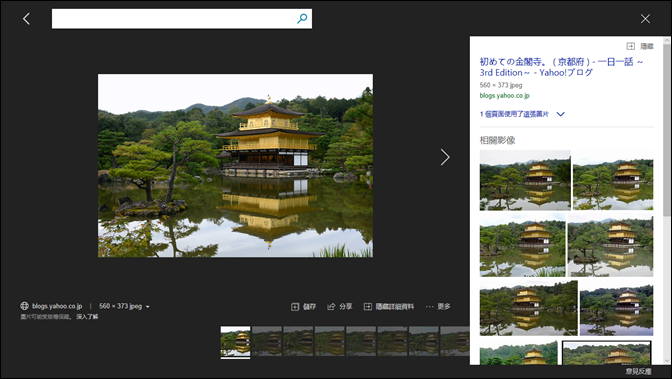672x379 pixels.
Task: Open the 初めての金閣寺 Yahoo blog title link
Action: [561, 67]
